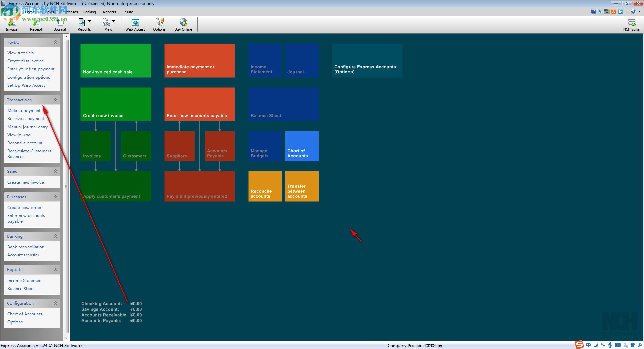
Task: Share on Facebook via toolbar icon
Action: point(594,12)
